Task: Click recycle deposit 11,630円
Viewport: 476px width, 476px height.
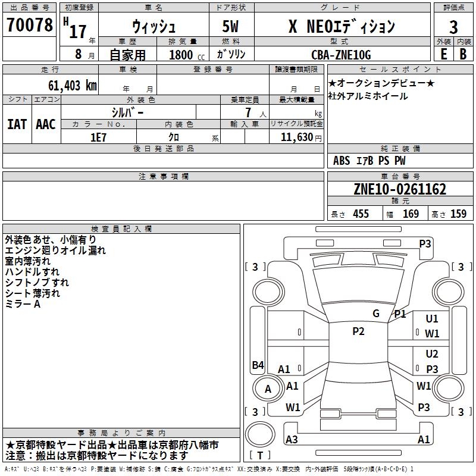Action: pyautogui.click(x=301, y=137)
